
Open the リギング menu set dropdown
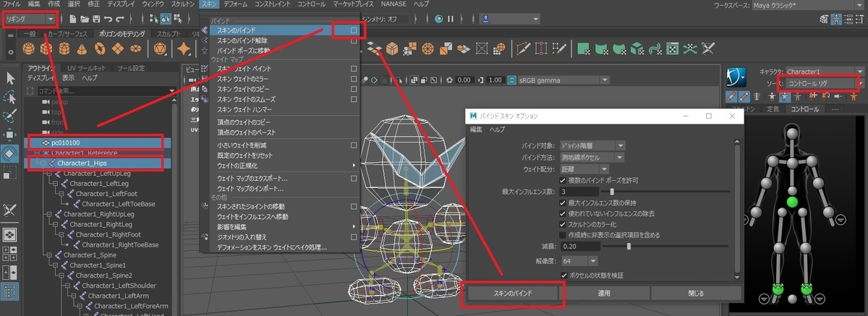pos(30,19)
